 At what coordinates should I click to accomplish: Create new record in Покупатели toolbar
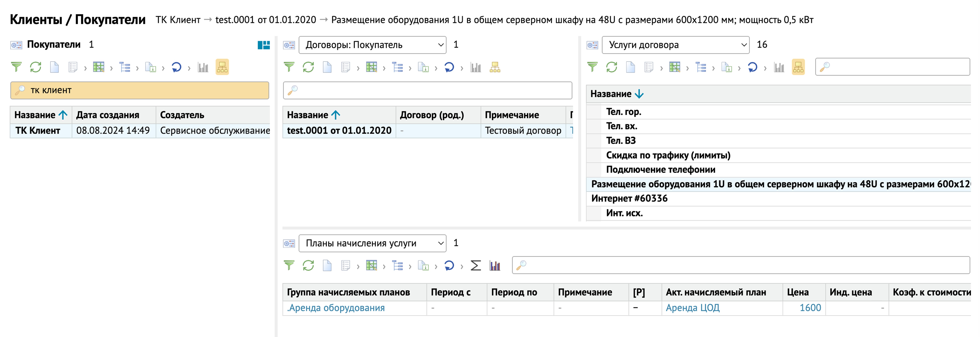pyautogui.click(x=54, y=67)
